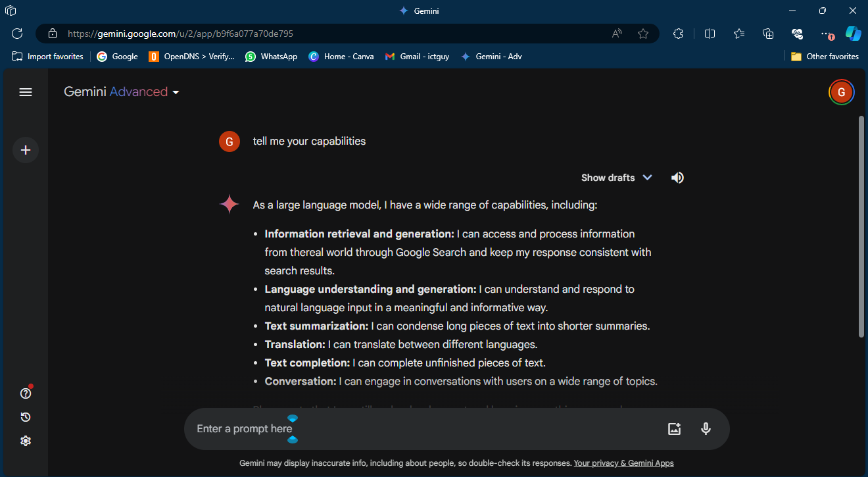Open Split screen icon in toolbar
The width and height of the screenshot is (868, 477).
(x=710, y=34)
